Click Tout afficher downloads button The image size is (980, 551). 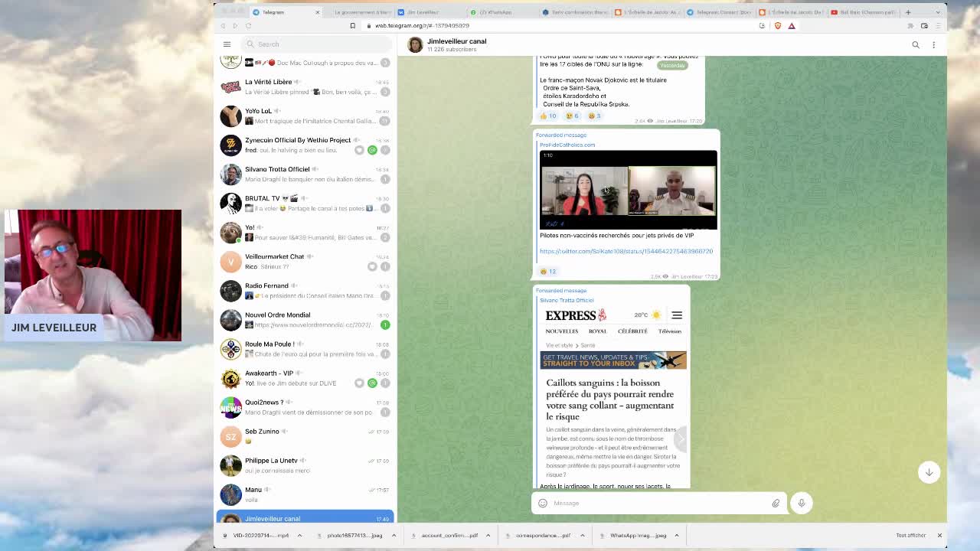910,536
